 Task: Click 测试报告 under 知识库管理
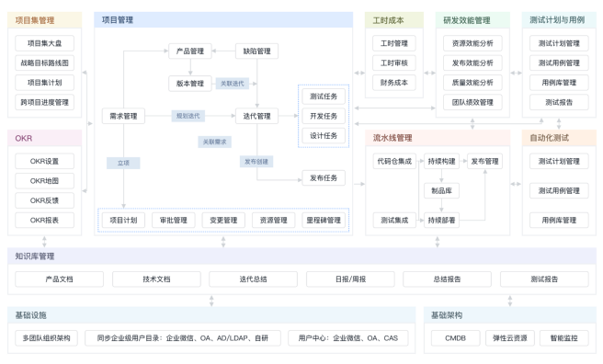point(544,279)
